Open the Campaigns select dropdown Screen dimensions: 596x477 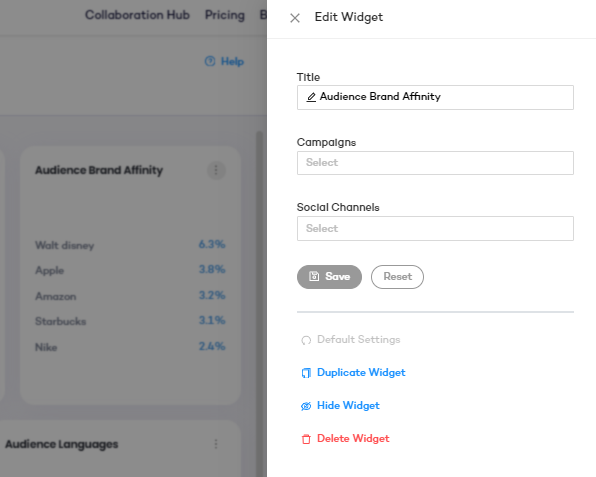point(435,163)
